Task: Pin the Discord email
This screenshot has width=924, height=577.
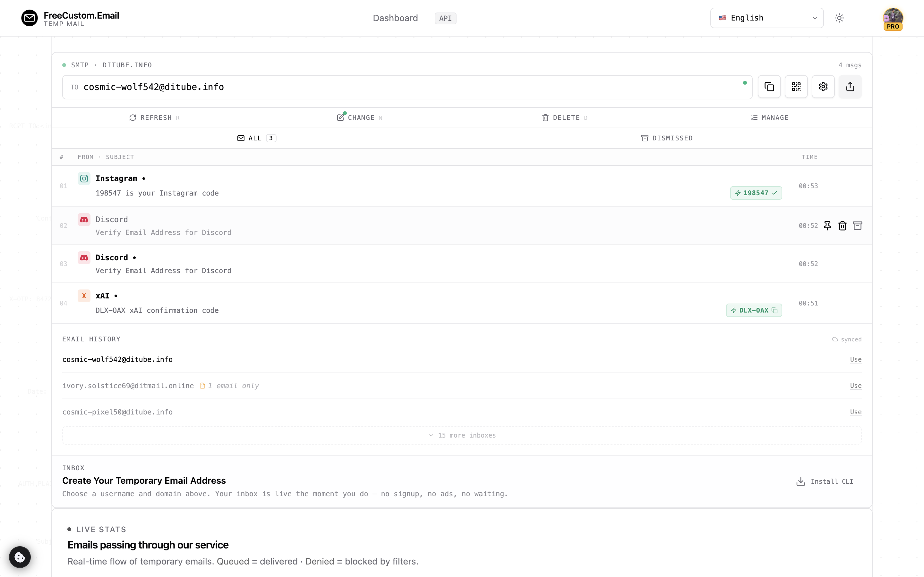Action: 827,226
